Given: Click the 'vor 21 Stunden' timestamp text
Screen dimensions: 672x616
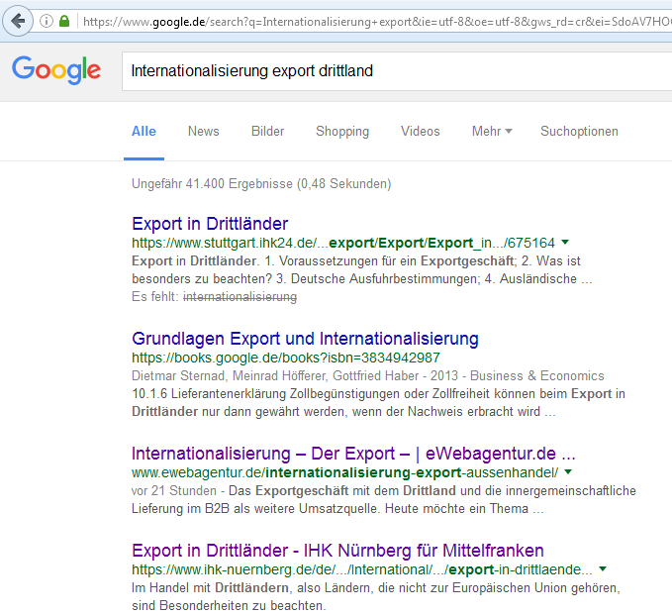Looking at the screenshot, I should point(174,491).
